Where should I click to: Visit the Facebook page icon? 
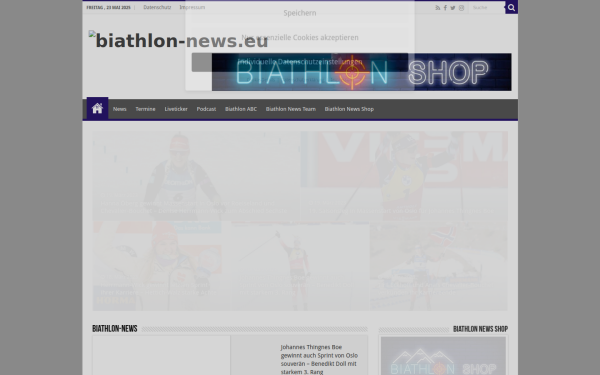(445, 8)
